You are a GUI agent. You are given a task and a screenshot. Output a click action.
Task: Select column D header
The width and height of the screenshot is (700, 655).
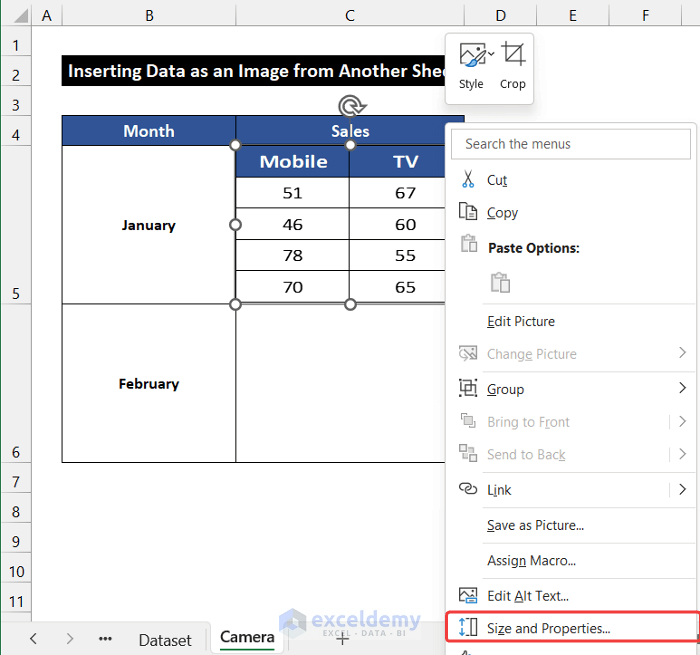(500, 15)
